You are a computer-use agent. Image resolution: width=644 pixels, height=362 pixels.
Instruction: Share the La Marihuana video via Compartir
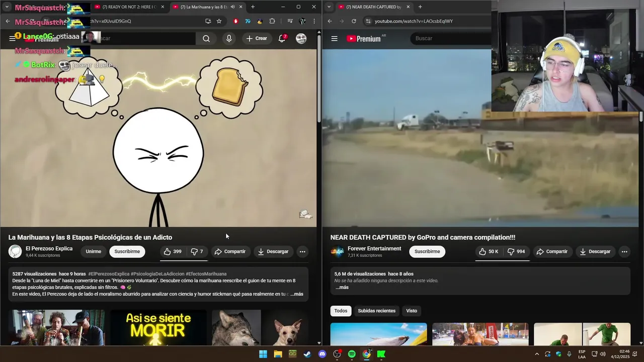(230, 251)
